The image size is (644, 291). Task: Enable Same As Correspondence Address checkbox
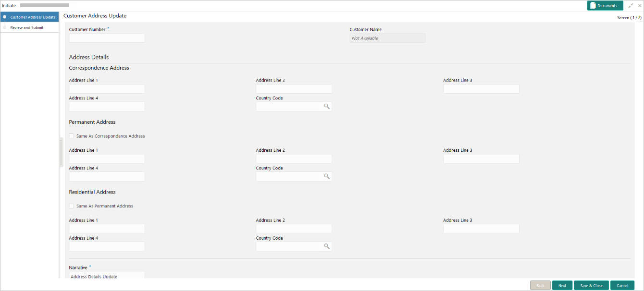coord(72,136)
